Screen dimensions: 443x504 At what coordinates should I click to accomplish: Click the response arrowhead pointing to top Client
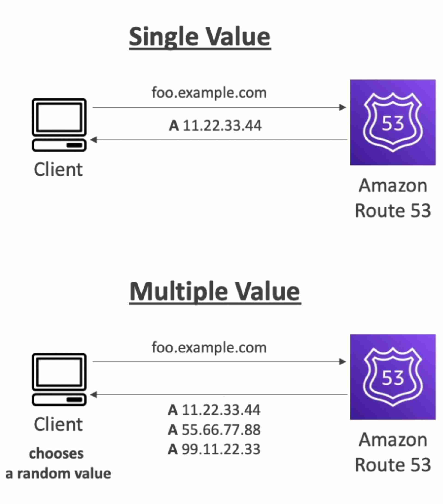93,140
